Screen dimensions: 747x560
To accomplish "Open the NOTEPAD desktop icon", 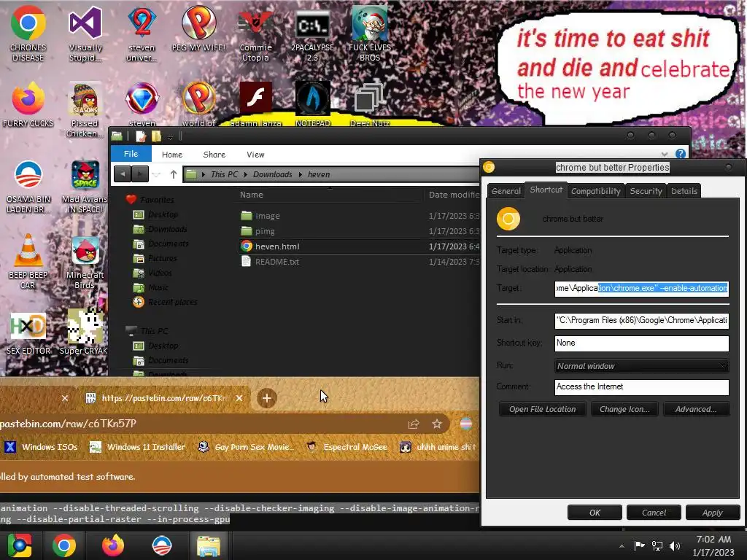I will [312, 104].
